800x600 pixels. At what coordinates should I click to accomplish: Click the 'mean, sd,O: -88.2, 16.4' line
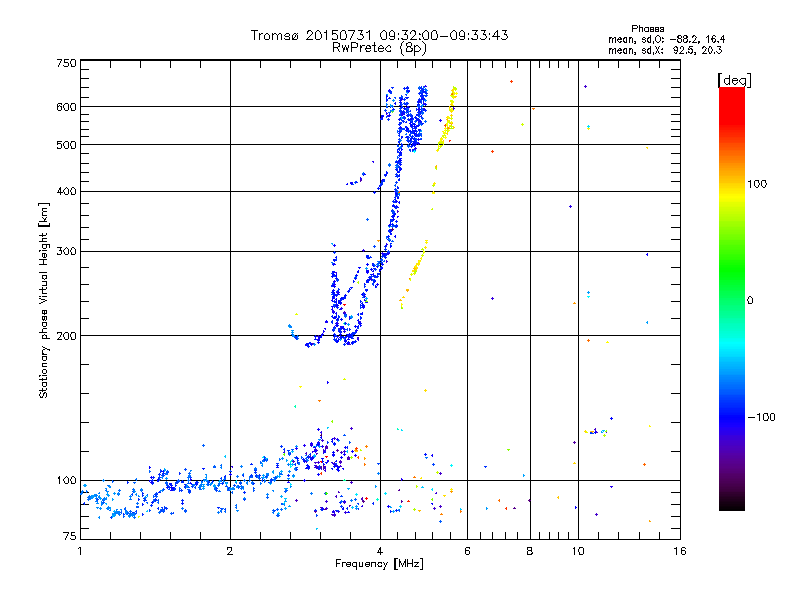pos(666,39)
